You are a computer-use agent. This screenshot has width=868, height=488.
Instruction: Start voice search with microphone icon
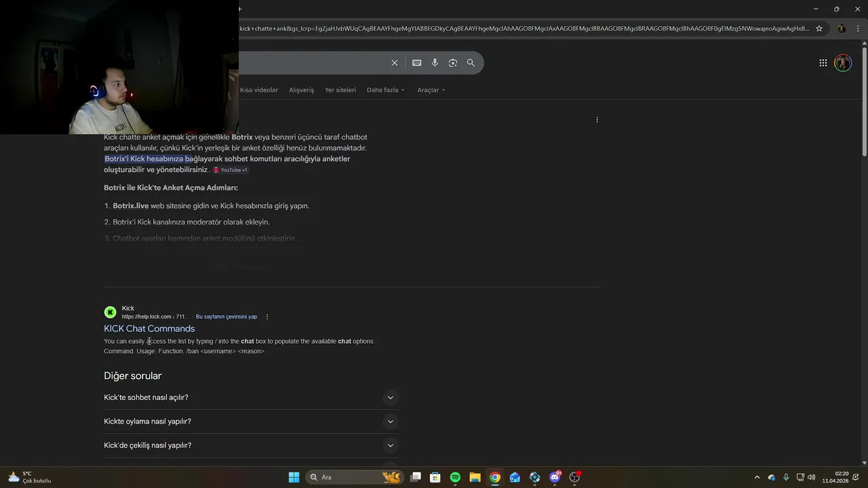click(x=435, y=62)
